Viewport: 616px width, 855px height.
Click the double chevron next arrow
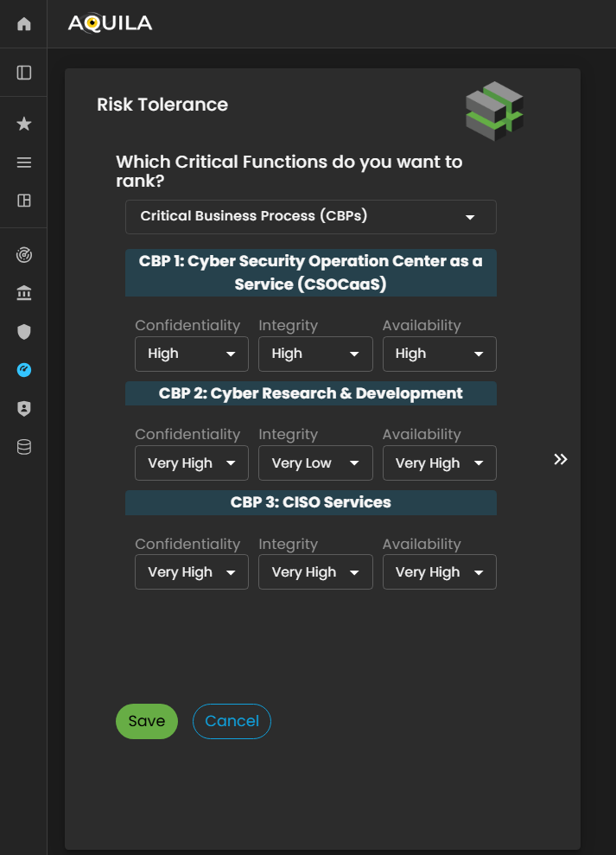561,459
